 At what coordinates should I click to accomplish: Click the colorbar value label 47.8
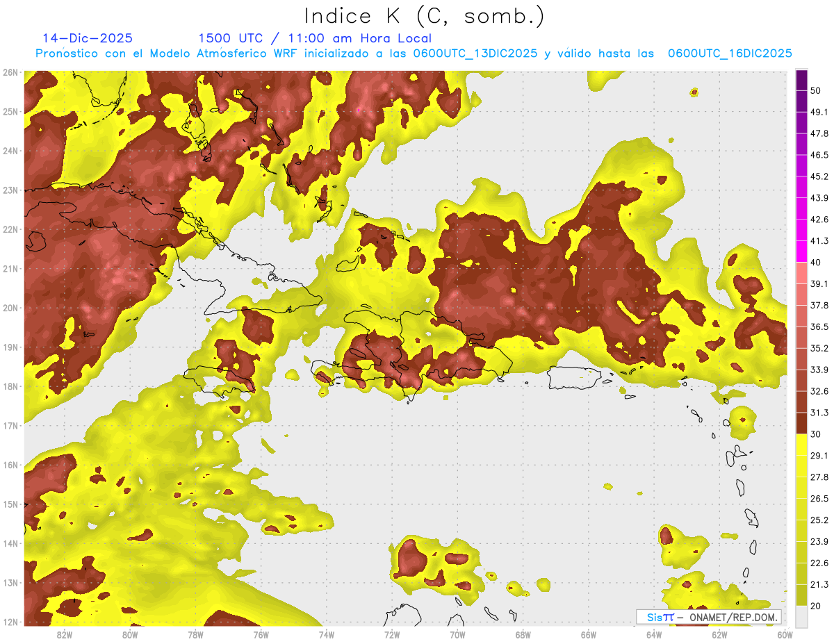[819, 133]
